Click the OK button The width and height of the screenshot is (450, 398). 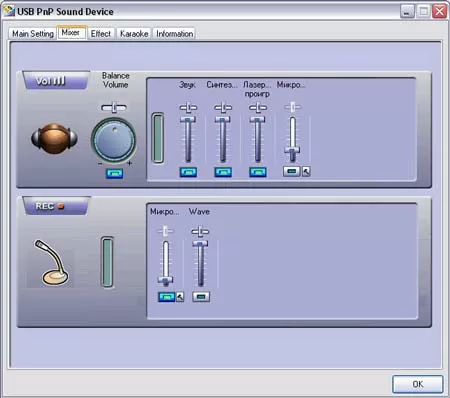click(x=418, y=384)
